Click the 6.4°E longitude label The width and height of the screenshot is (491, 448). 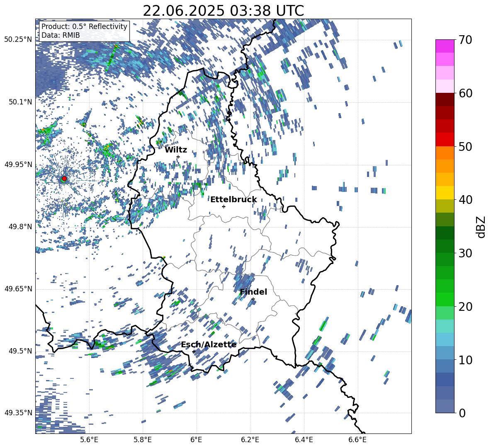click(304, 440)
